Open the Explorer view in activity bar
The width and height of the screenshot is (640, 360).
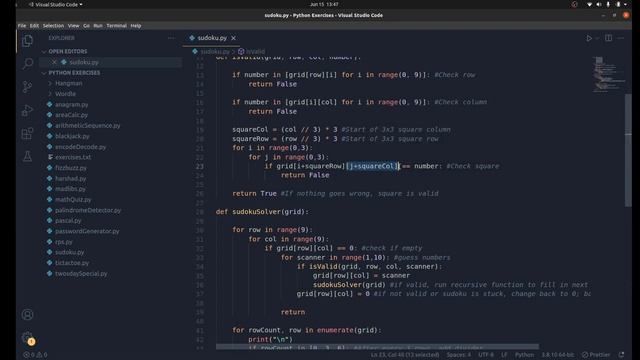click(27, 41)
